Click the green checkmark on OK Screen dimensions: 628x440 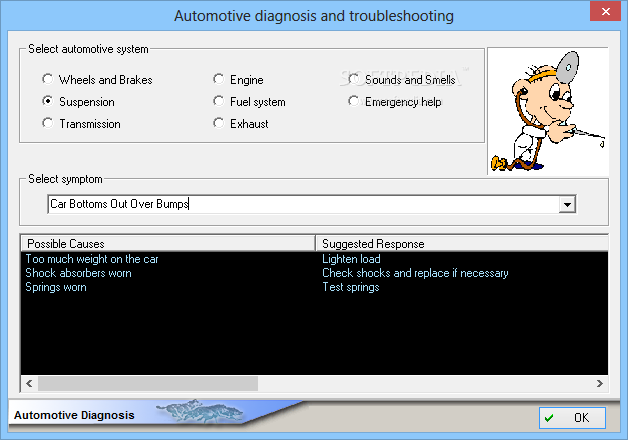click(x=549, y=418)
